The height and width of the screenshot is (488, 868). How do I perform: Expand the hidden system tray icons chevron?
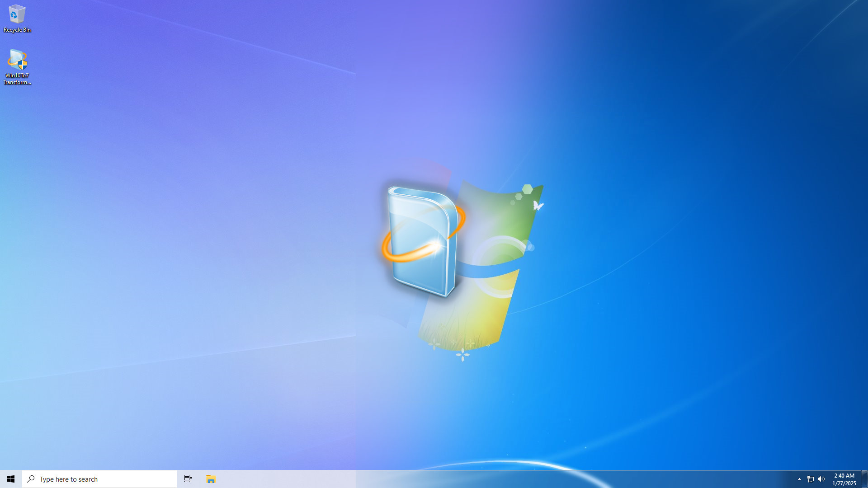tap(799, 479)
